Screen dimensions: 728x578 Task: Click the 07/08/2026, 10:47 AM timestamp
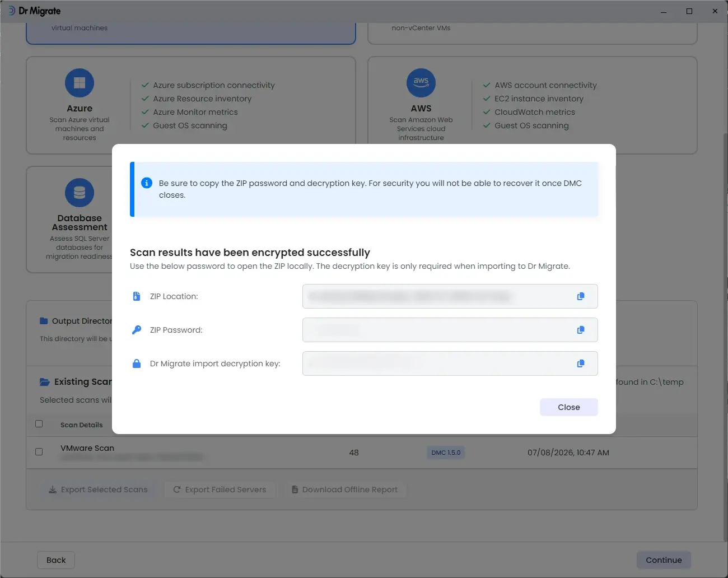(x=568, y=453)
